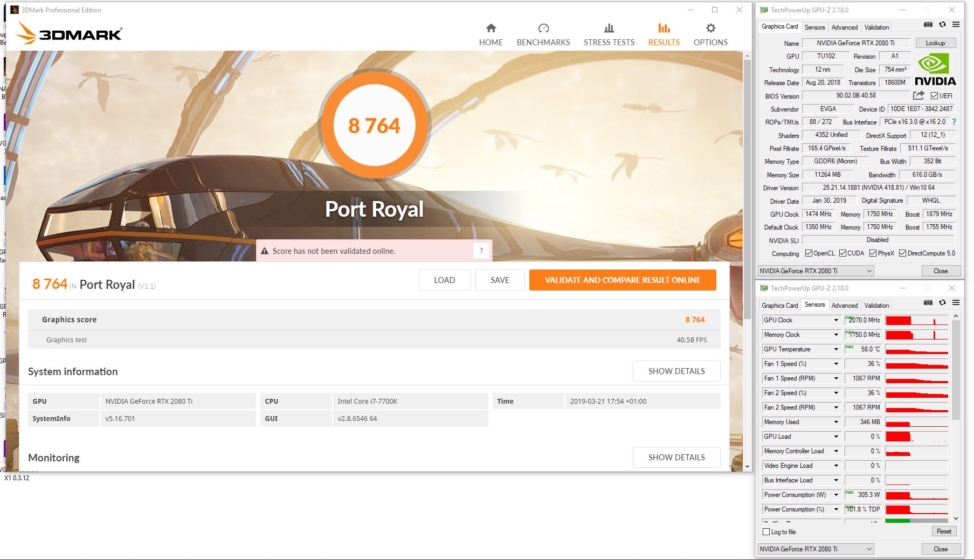Toggle the OpenCL checkbox

[809, 253]
